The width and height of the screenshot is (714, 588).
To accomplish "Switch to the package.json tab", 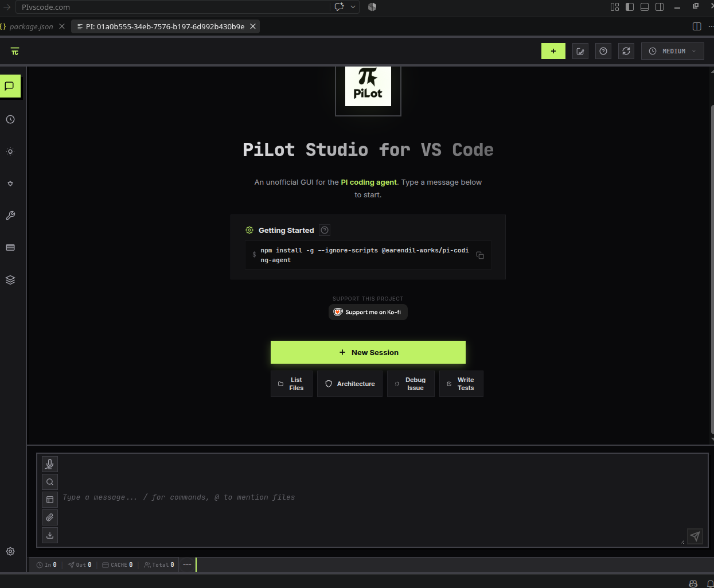I will [31, 26].
